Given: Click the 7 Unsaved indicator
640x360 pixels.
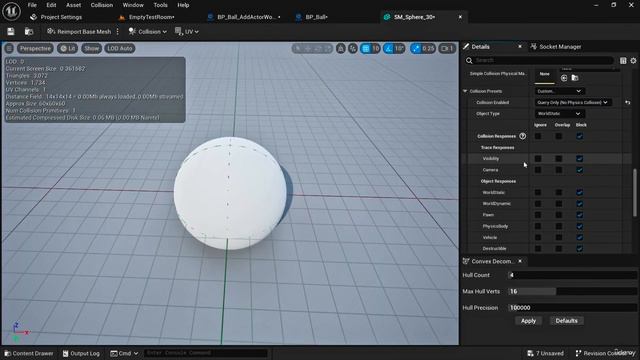Looking at the screenshot, I should pyautogui.click(x=545, y=353).
